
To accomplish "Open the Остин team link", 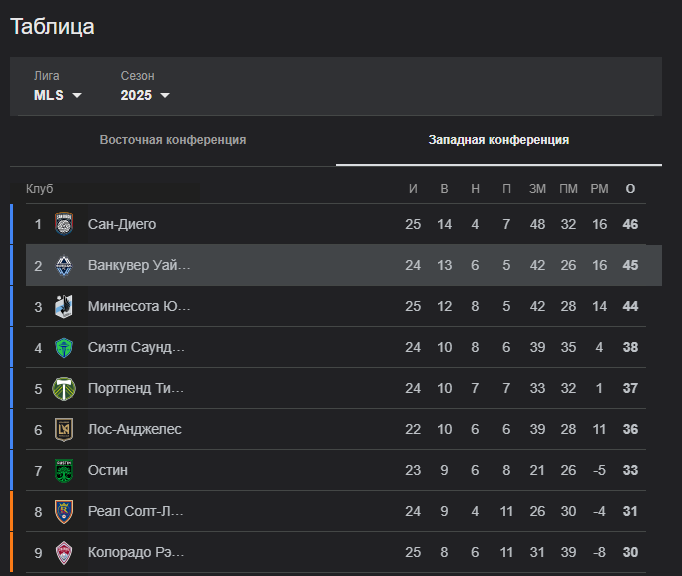I will (108, 470).
